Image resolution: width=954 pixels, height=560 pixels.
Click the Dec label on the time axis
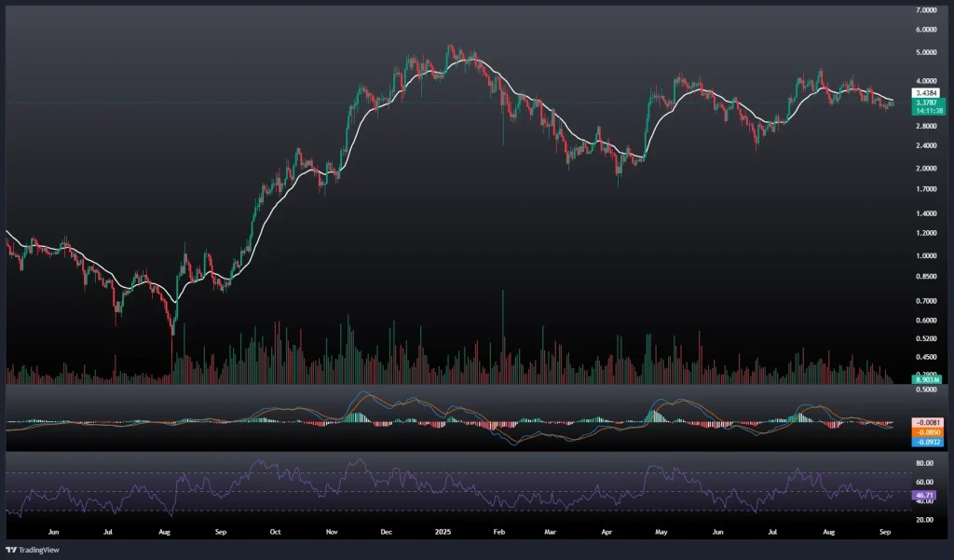point(385,530)
